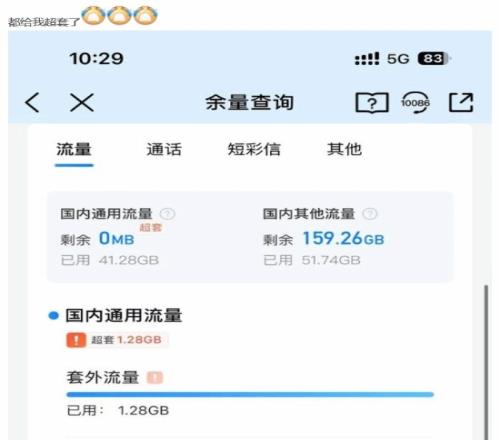The width and height of the screenshot is (500, 440).
Task: Tap the help icon beside 国内通用流量
Action: point(167,214)
